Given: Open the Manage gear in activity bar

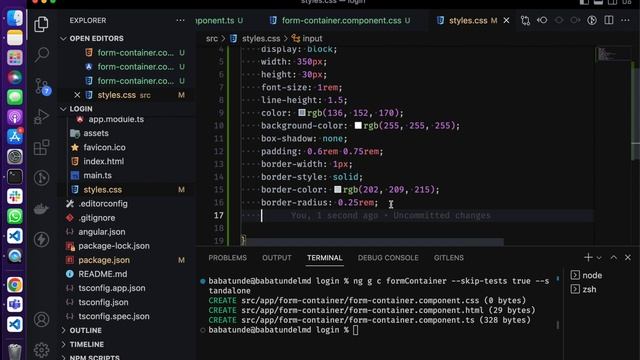Looking at the screenshot, I should (x=41, y=349).
